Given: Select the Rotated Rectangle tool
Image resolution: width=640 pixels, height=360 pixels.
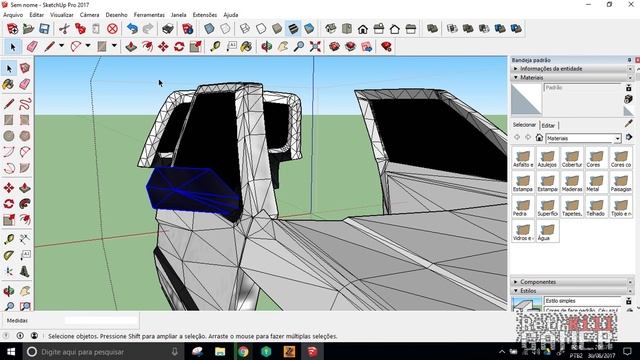Looking at the screenshot, I should coord(25,120).
